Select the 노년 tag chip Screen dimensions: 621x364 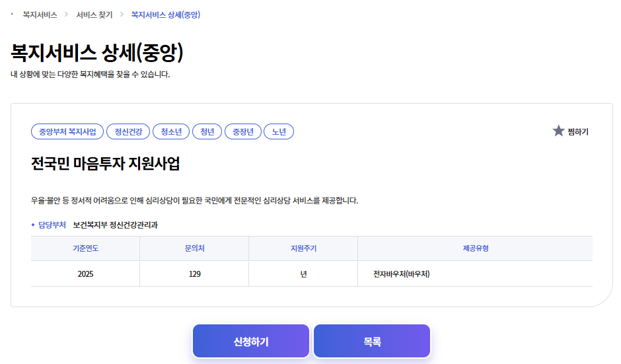point(279,131)
